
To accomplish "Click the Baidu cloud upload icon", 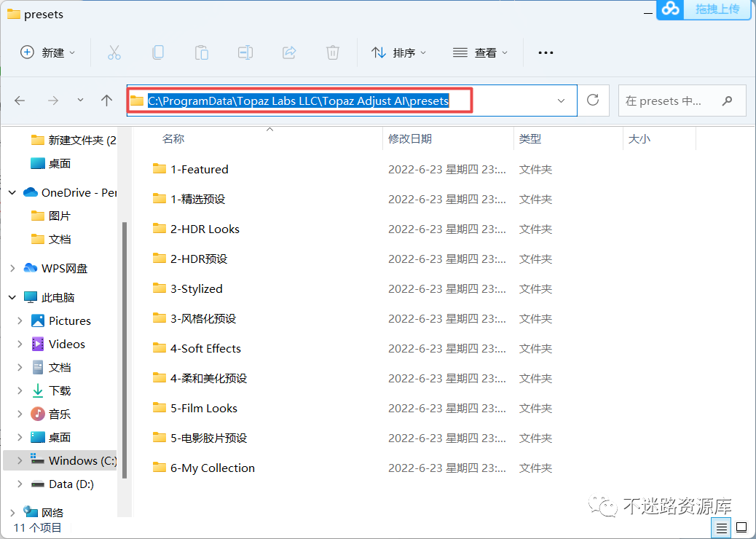I will pos(670,9).
